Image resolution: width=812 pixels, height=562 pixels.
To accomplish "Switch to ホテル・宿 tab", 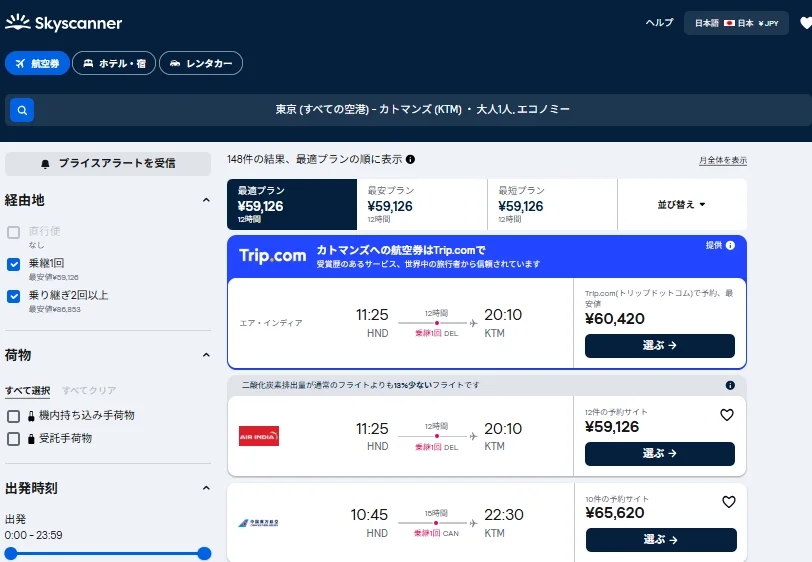I will [114, 63].
